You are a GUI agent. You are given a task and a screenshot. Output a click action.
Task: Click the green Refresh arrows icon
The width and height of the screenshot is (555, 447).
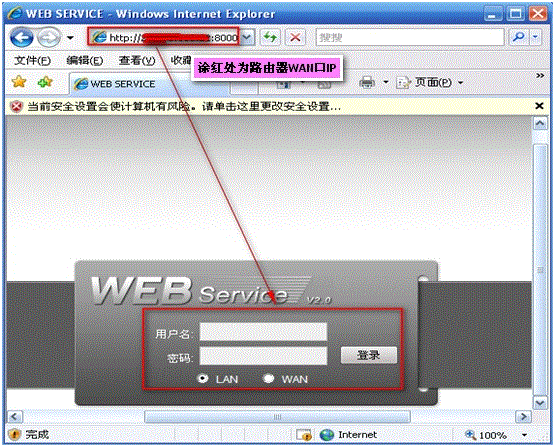270,37
